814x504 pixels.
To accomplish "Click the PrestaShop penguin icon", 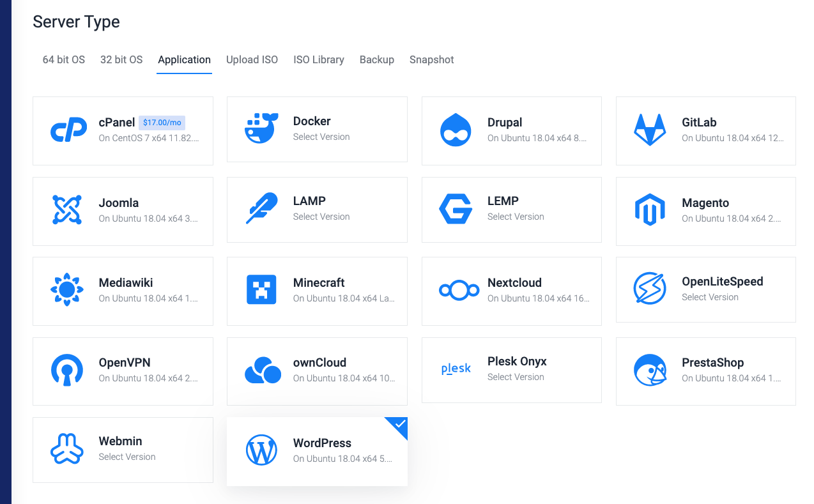I will click(x=650, y=370).
